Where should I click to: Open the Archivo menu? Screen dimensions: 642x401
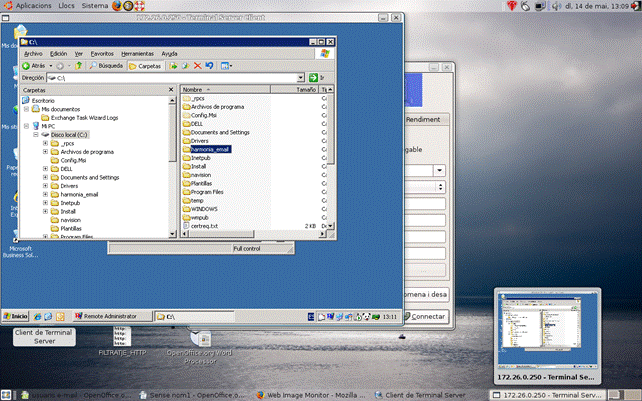[33, 53]
